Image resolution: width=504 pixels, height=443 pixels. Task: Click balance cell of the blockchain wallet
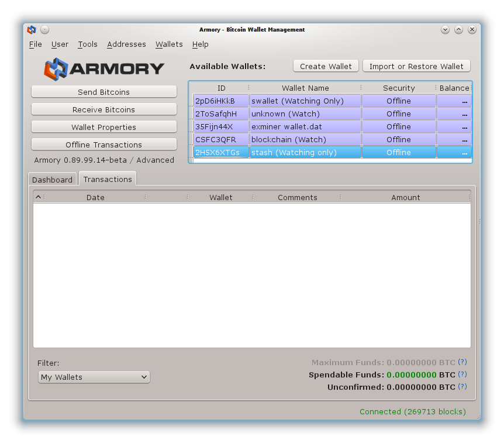454,139
